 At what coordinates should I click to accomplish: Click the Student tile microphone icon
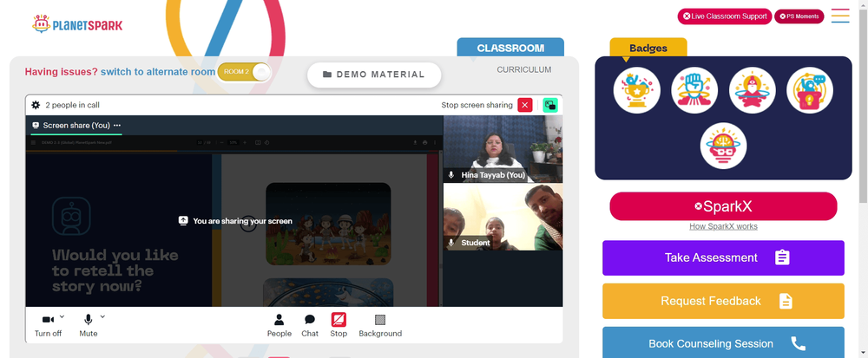point(451,243)
